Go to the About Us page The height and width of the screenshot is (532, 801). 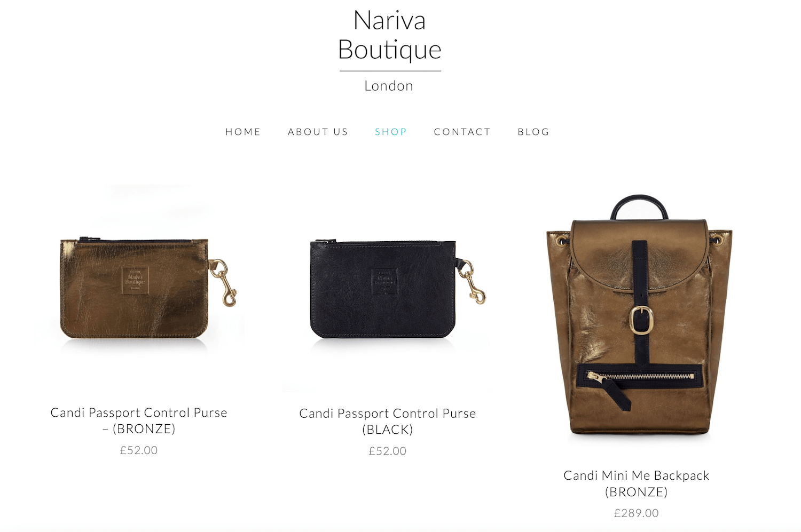(x=318, y=132)
